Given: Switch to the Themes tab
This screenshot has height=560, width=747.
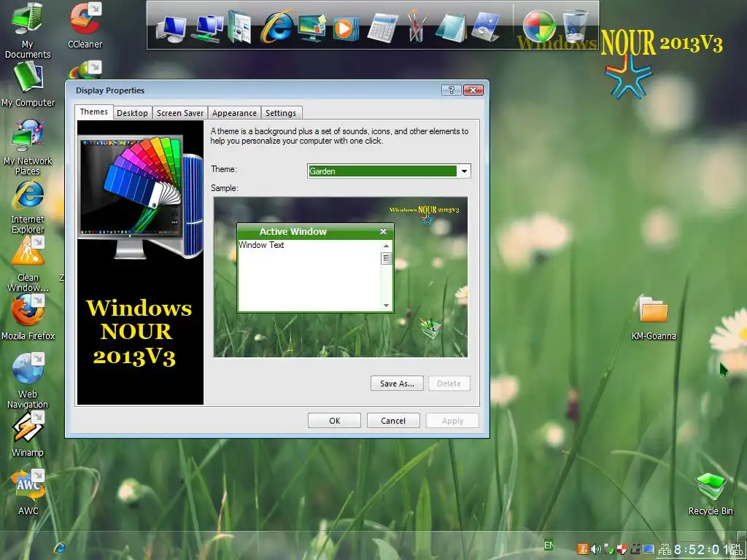Looking at the screenshot, I should (x=94, y=112).
